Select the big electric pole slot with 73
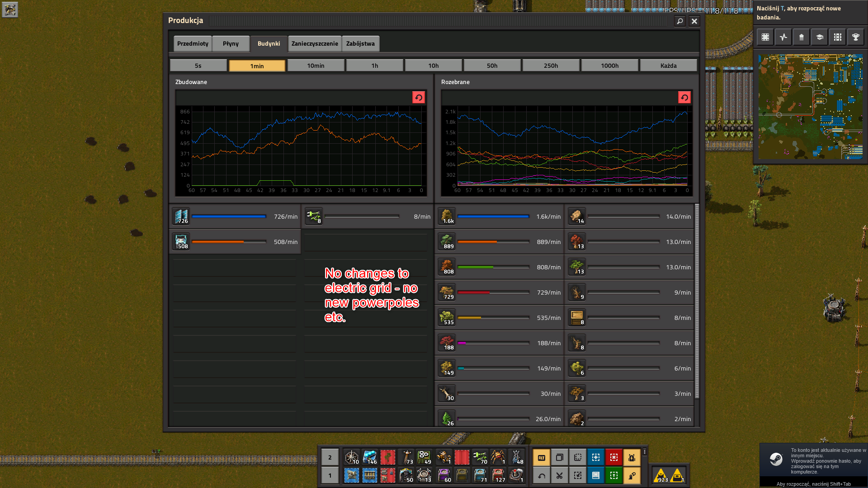Viewport: 868px width, 488px height. point(406,457)
